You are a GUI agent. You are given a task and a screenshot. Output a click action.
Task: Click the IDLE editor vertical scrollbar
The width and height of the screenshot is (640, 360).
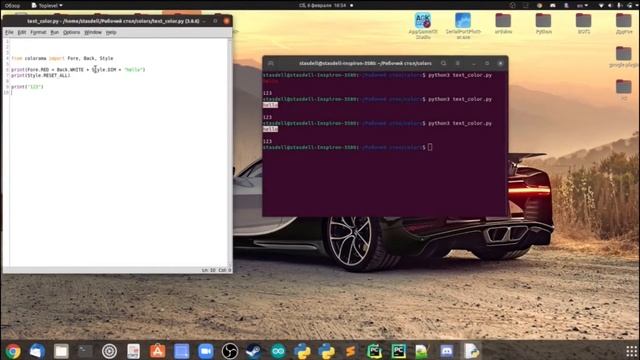pos(230,151)
